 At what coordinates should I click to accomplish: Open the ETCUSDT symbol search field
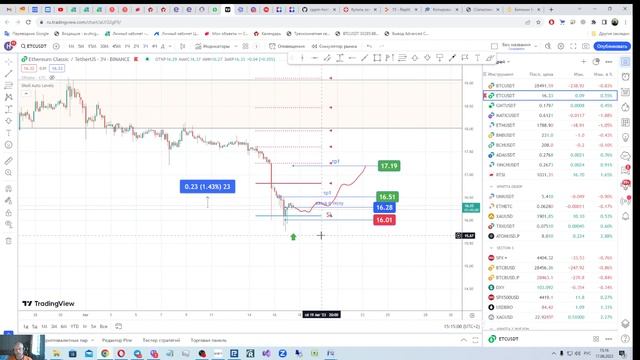point(34,46)
